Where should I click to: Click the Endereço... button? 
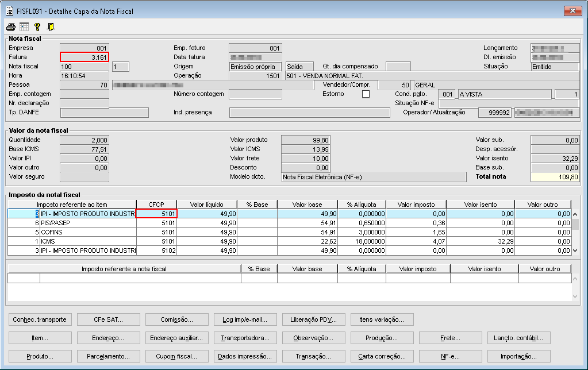pyautogui.click(x=109, y=338)
